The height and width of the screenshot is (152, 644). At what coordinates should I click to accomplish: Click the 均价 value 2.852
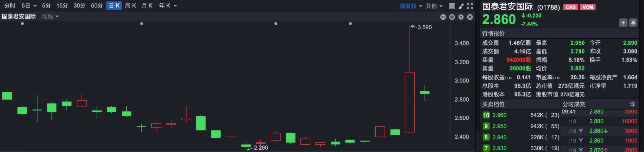click(578, 68)
